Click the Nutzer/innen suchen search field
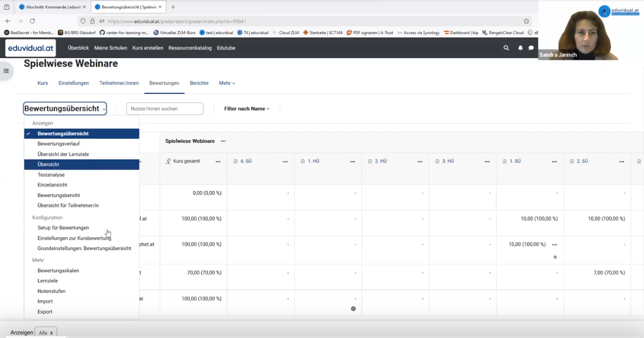 (x=165, y=109)
